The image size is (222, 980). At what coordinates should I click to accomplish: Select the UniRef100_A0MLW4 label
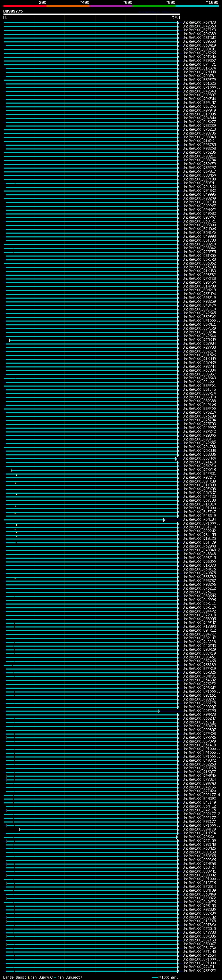click(x=199, y=519)
